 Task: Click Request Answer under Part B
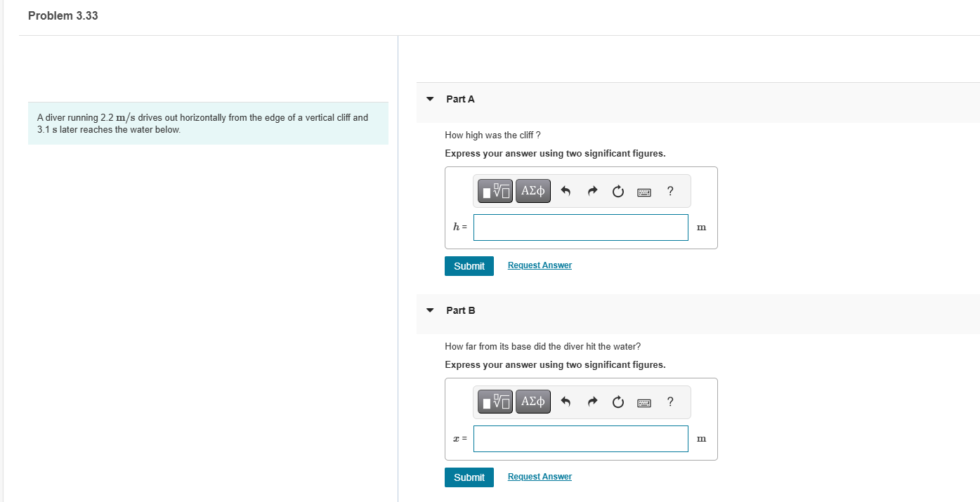[540, 476]
